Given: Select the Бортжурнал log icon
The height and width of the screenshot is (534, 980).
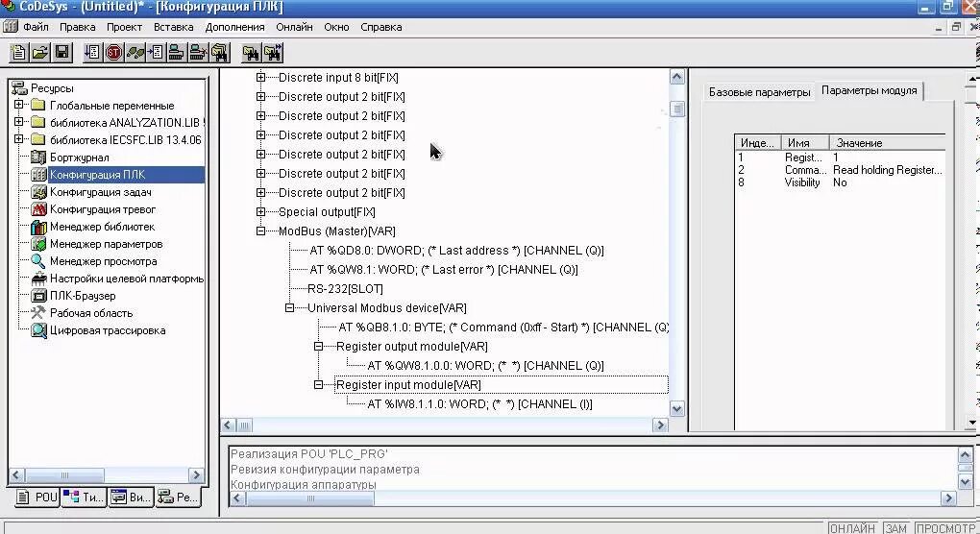Looking at the screenshot, I should [38, 158].
